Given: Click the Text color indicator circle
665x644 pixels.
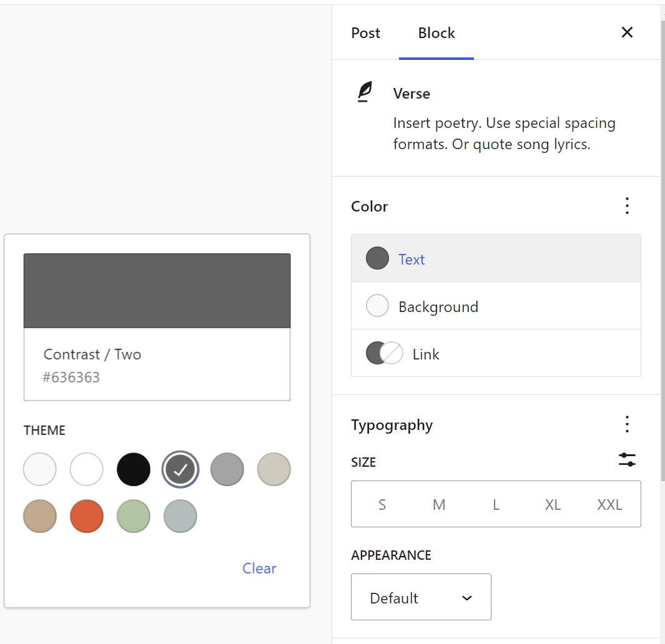Looking at the screenshot, I should (x=377, y=258).
